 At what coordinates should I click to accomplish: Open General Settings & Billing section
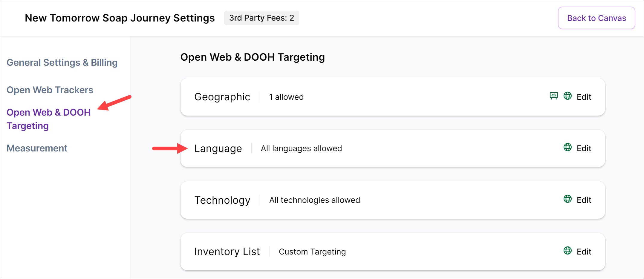point(62,62)
